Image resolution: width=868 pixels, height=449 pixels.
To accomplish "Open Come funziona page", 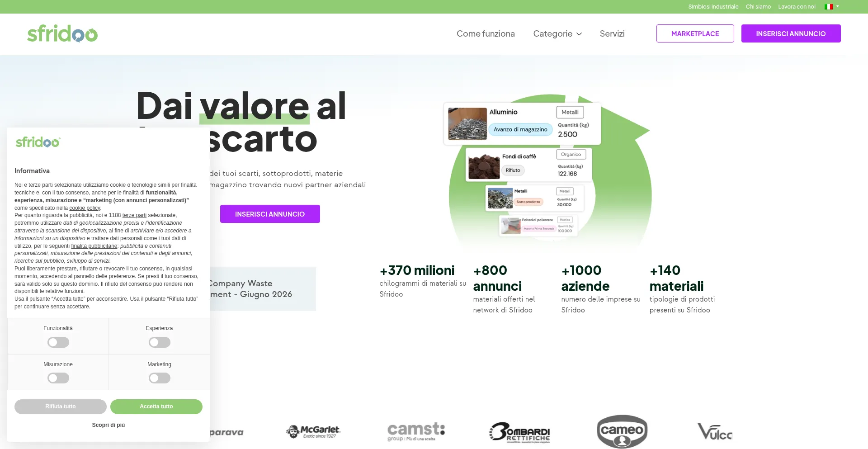I will tap(486, 33).
